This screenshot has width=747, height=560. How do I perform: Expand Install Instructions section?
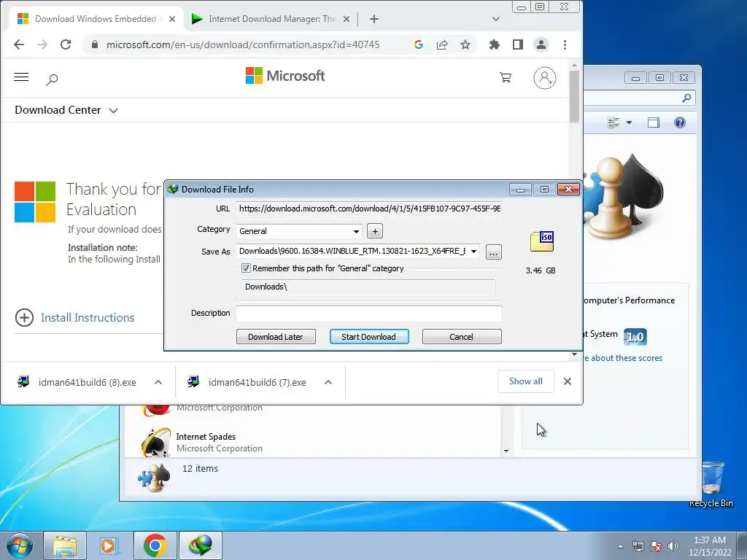coord(75,318)
